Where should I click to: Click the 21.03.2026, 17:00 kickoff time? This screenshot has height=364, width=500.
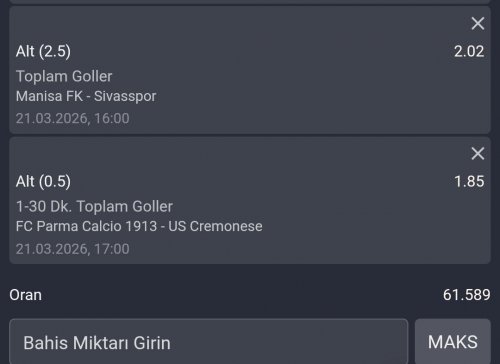pyautogui.click(x=73, y=249)
